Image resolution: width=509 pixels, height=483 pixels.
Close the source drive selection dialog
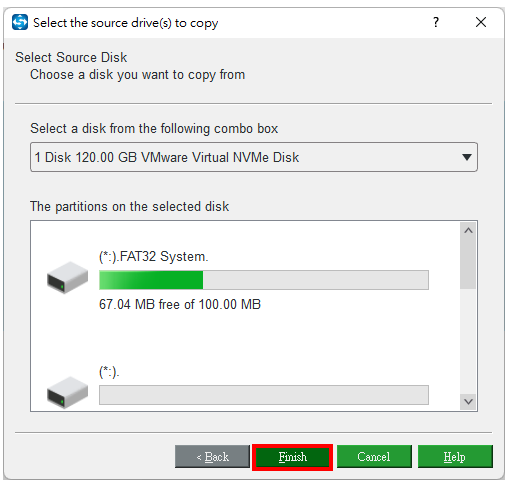tap(481, 22)
